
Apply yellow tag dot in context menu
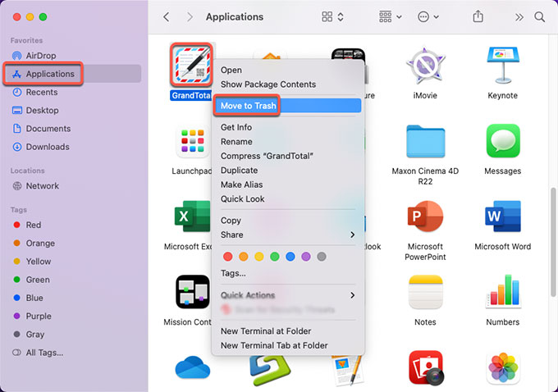click(259, 257)
